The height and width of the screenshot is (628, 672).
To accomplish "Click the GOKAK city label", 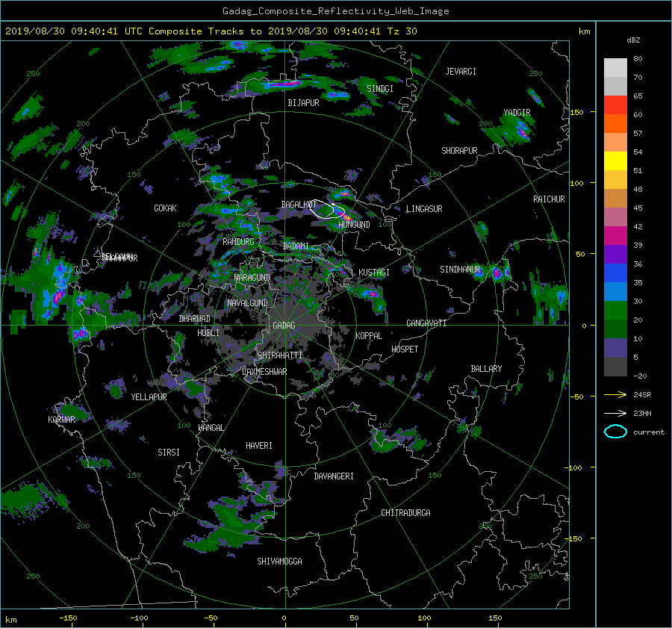I will tap(165, 208).
